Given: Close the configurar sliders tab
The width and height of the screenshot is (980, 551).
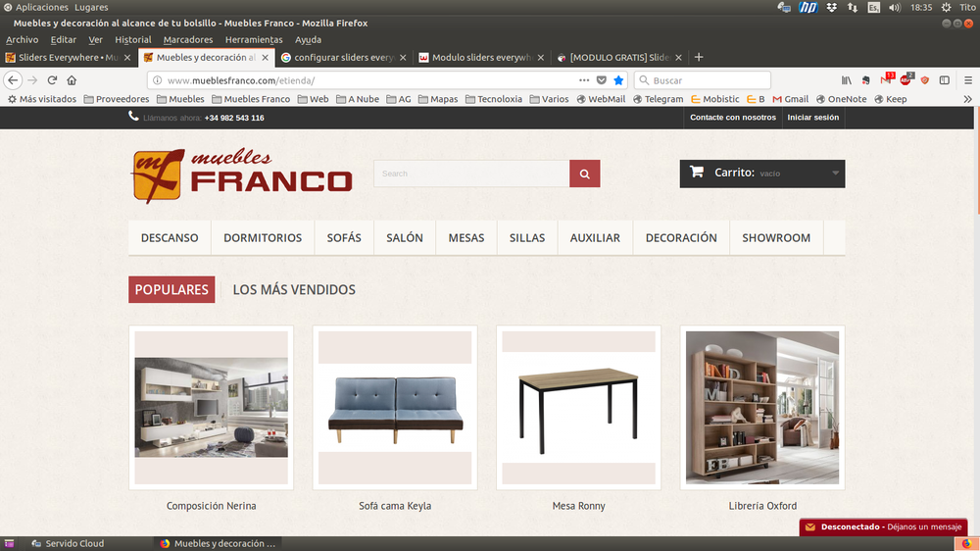Looking at the screenshot, I should (x=403, y=57).
